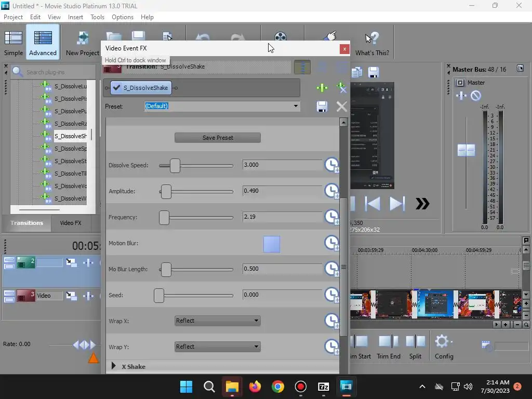Open Config gear in timeline toolbar
This screenshot has width=532, height=399.
pos(444,347)
